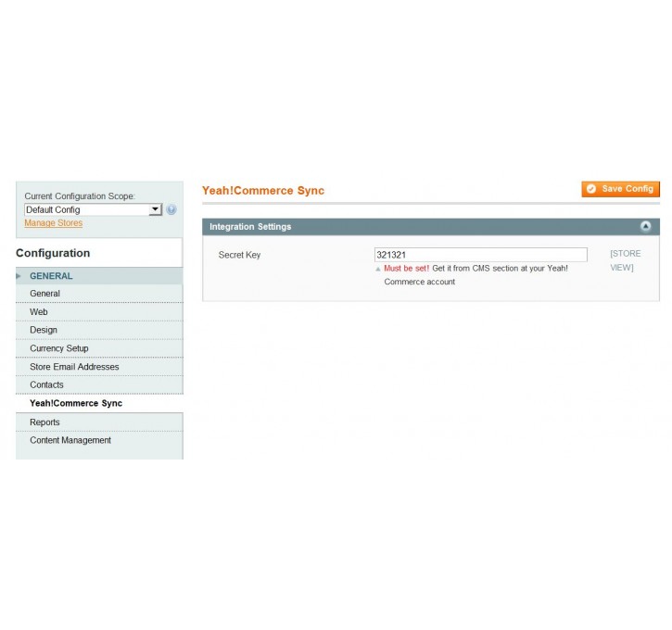Screen dimensions: 672x630
Task: Open the Contacts configuration tab
Action: coord(99,385)
